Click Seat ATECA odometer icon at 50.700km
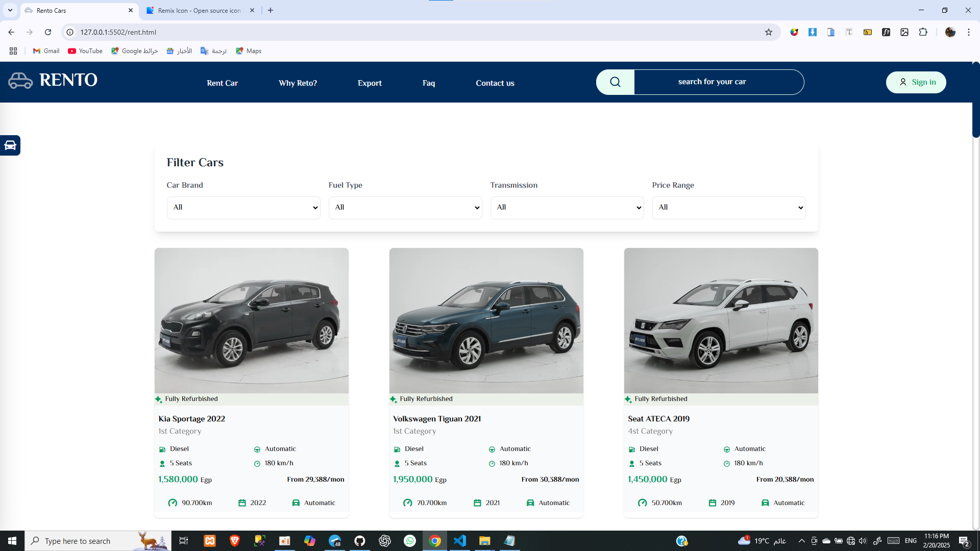 pos(642,503)
